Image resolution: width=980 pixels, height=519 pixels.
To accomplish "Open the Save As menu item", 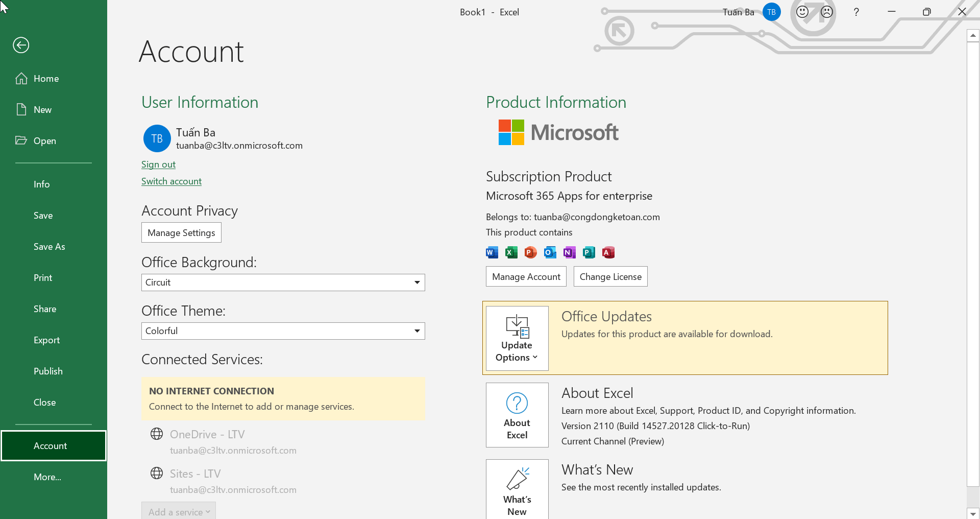I will [x=50, y=247].
